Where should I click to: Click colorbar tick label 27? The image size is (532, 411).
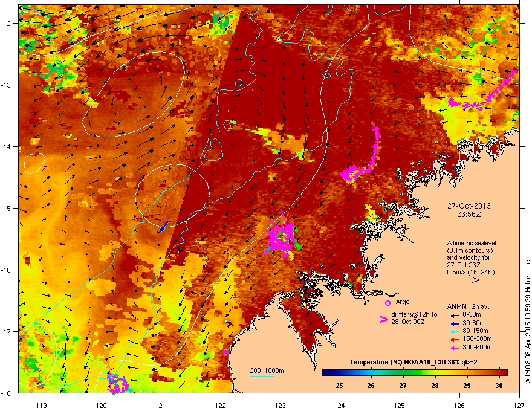pos(403,386)
